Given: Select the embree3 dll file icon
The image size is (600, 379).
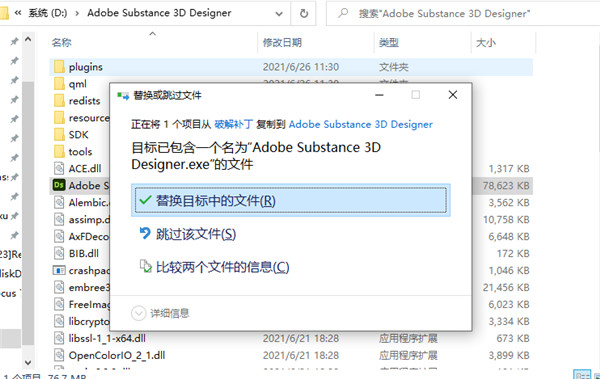Looking at the screenshot, I should click(x=59, y=287).
